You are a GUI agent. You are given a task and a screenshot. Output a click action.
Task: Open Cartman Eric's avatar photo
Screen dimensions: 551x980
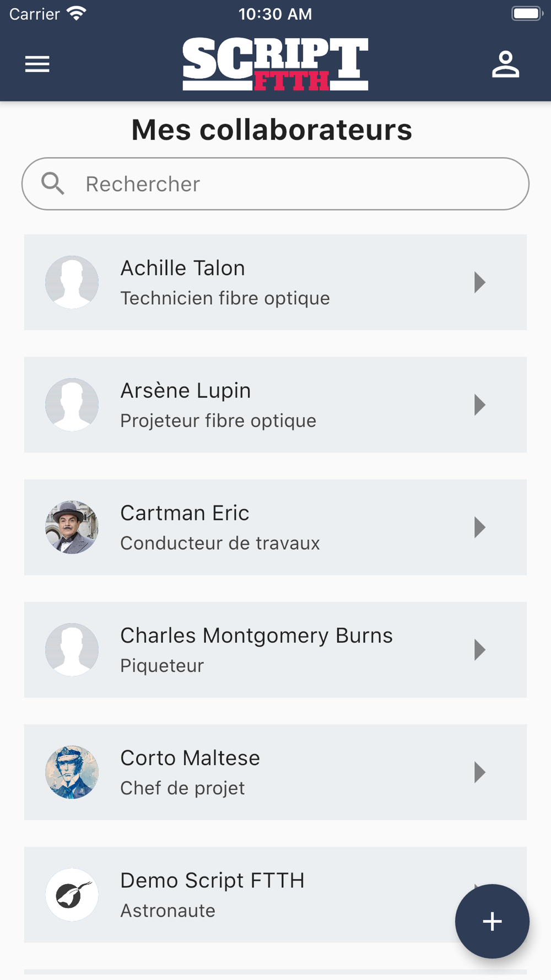72,527
